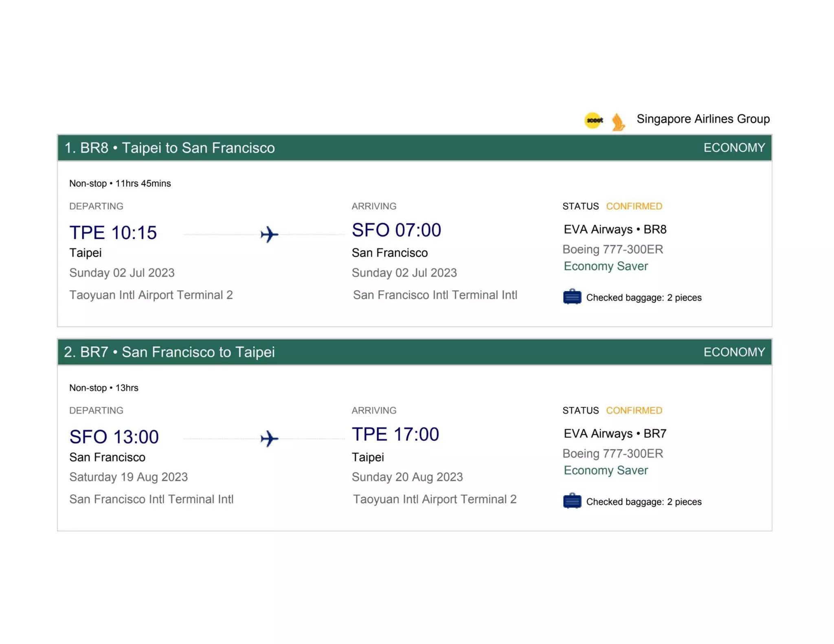Click the airplane icon in the BR7 flight
This screenshot has height=644, width=834.
(269, 438)
